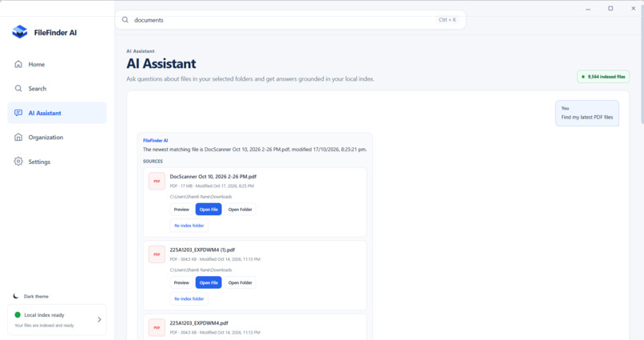Open File for DocScanner Oct 10 PDF
644x340 pixels.
point(209,210)
